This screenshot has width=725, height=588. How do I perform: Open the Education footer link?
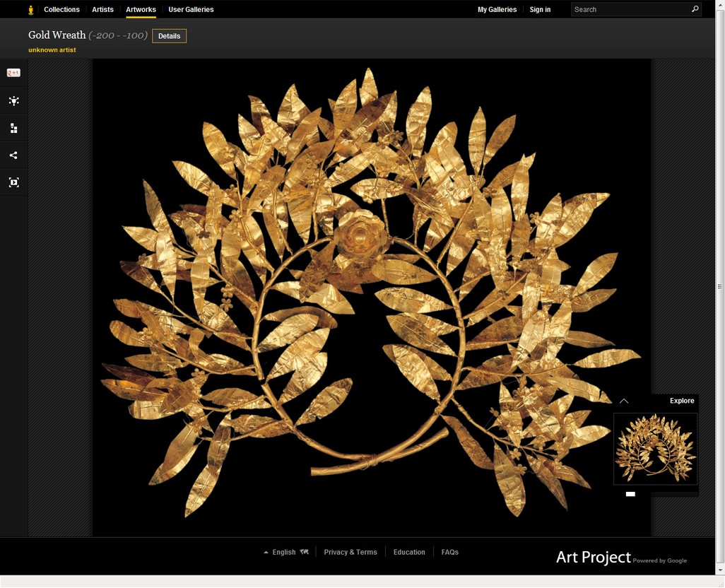pos(409,552)
